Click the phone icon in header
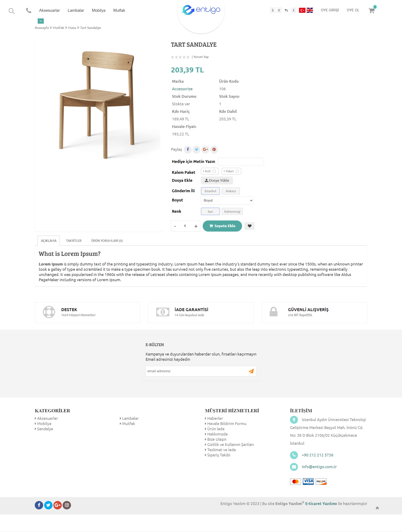This screenshot has width=402, height=532. 29,11
